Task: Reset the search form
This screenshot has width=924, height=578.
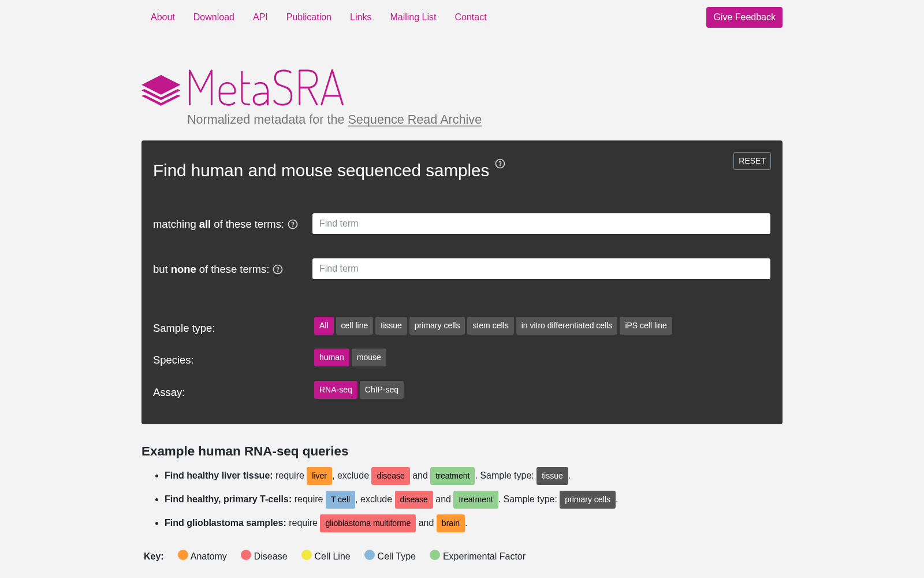Action: [x=752, y=161]
